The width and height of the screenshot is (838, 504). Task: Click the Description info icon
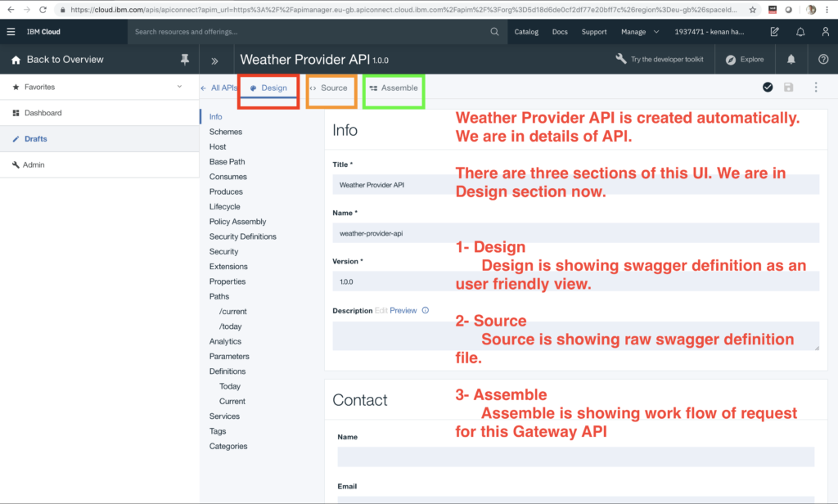click(426, 310)
